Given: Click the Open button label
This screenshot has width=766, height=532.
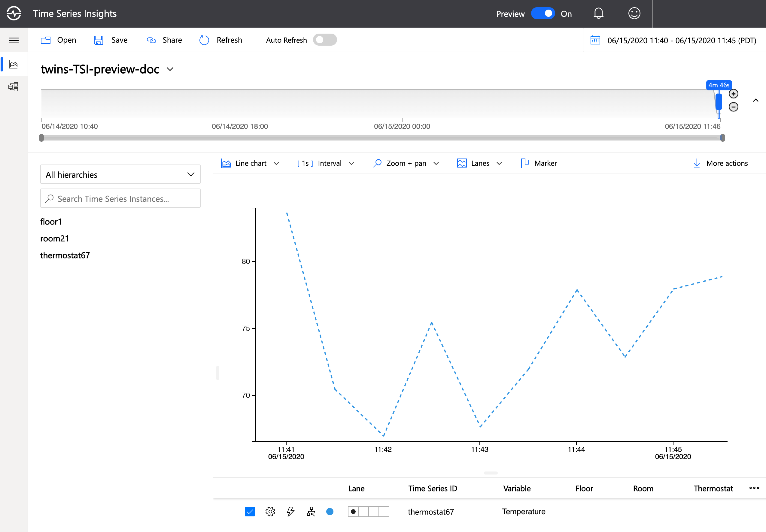Looking at the screenshot, I should [66, 40].
